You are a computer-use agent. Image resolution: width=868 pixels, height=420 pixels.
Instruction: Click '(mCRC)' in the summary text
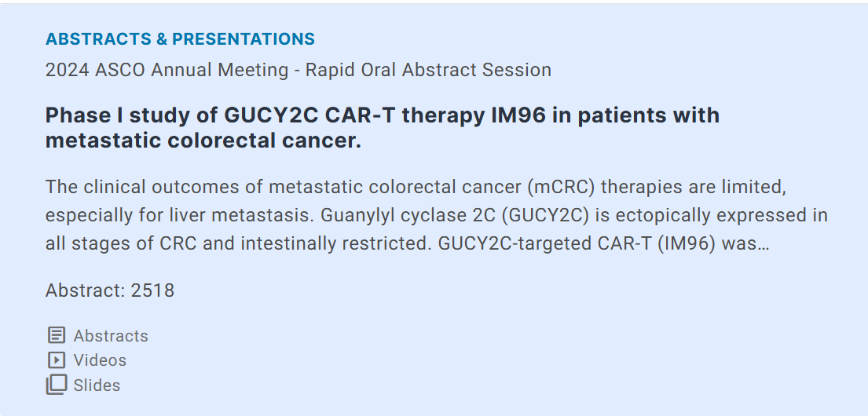[561, 187]
